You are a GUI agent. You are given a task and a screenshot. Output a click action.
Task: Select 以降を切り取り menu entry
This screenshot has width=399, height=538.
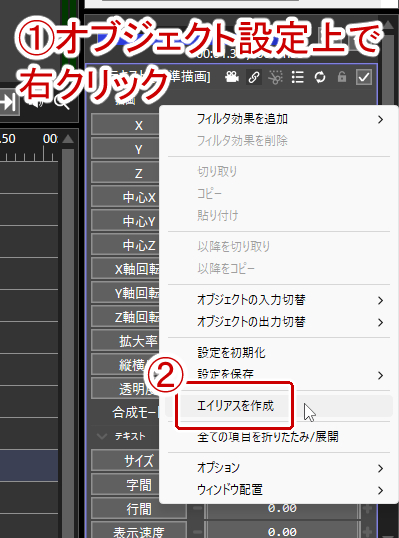pos(279,247)
